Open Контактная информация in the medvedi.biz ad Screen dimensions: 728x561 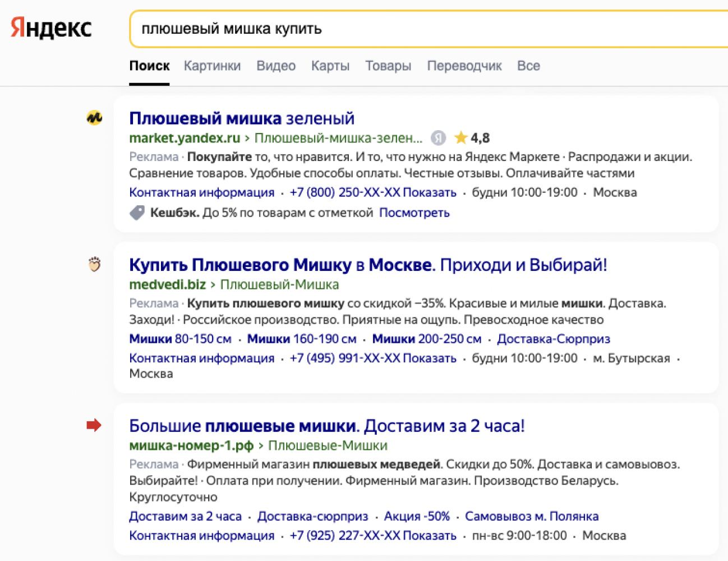coord(202,358)
